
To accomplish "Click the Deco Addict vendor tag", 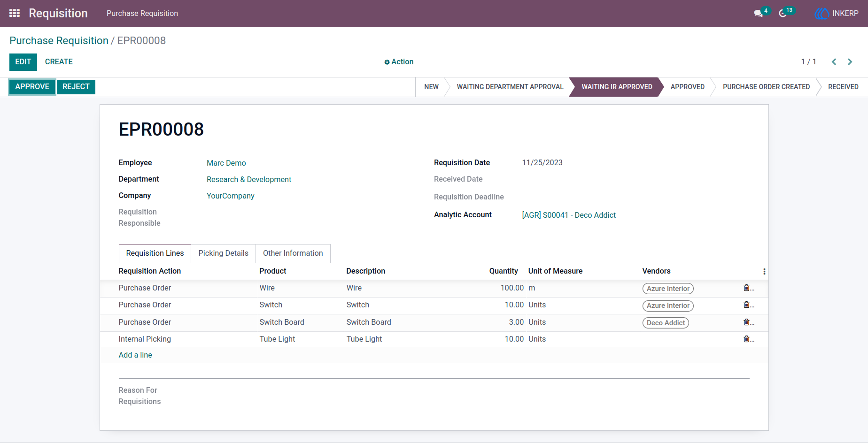I will [x=666, y=323].
